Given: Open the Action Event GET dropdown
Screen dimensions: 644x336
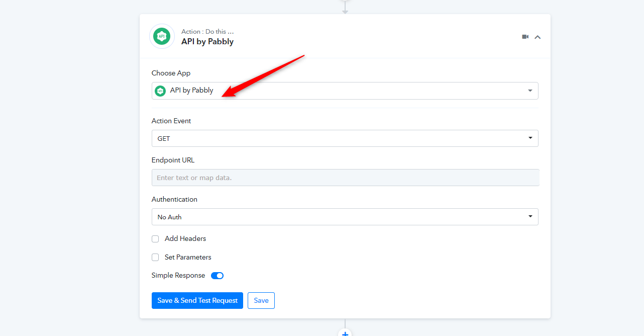Looking at the screenshot, I should click(x=345, y=138).
